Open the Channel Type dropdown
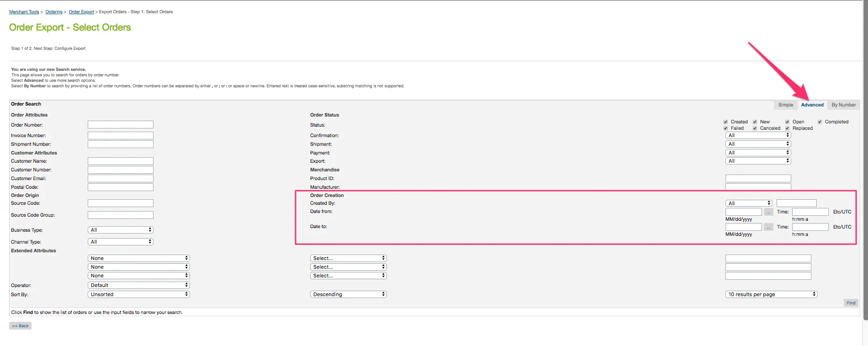Screen dimensions: 868x346 pyautogui.click(x=120, y=242)
